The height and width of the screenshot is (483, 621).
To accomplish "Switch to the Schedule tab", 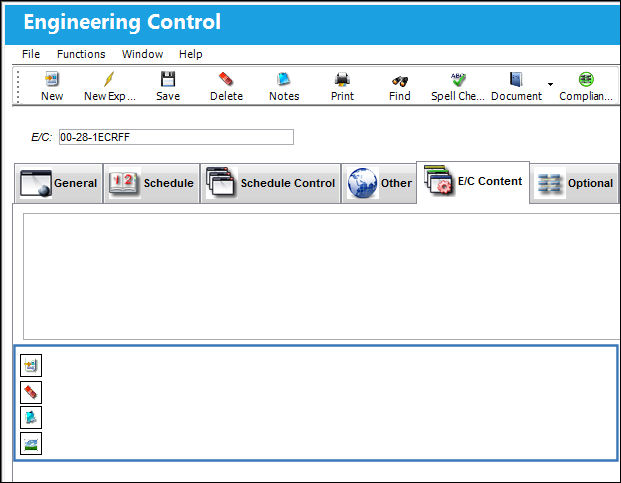I will pos(151,183).
